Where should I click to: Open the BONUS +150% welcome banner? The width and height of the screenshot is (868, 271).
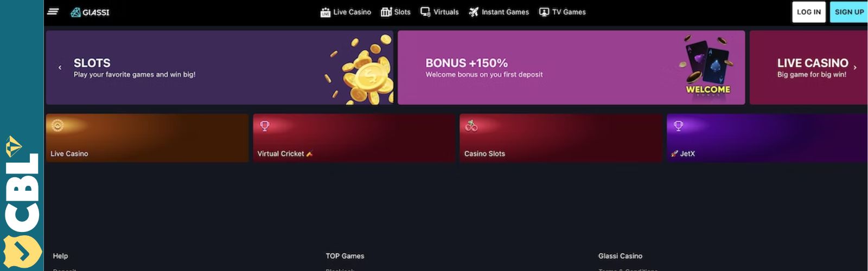[571, 68]
